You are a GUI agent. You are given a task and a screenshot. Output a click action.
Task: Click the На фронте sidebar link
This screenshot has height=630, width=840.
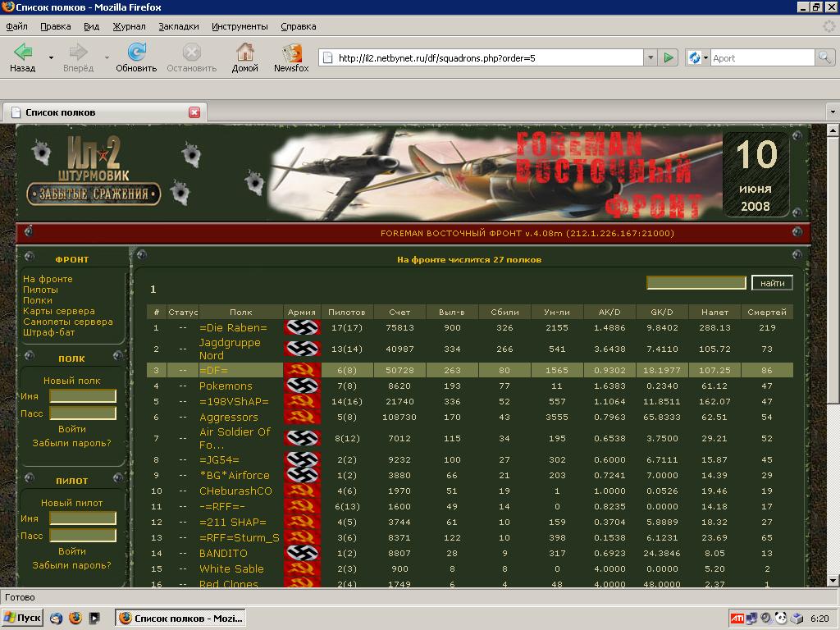tap(48, 279)
